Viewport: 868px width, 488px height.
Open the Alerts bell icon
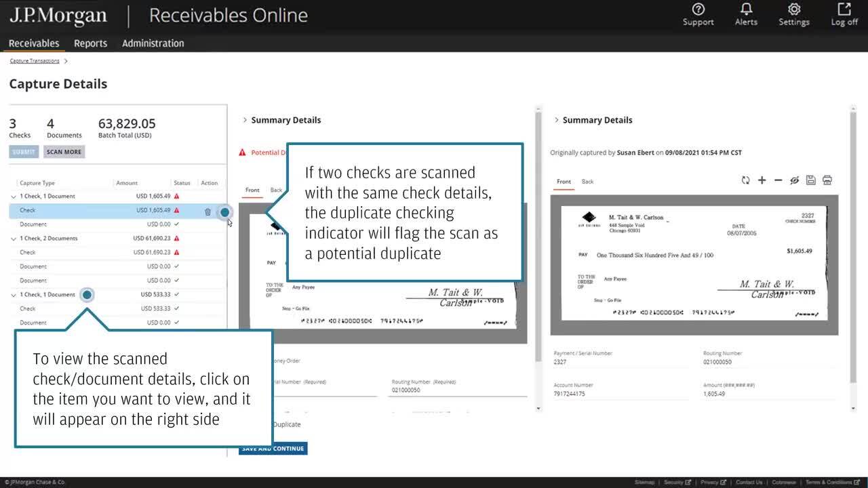(x=746, y=14)
